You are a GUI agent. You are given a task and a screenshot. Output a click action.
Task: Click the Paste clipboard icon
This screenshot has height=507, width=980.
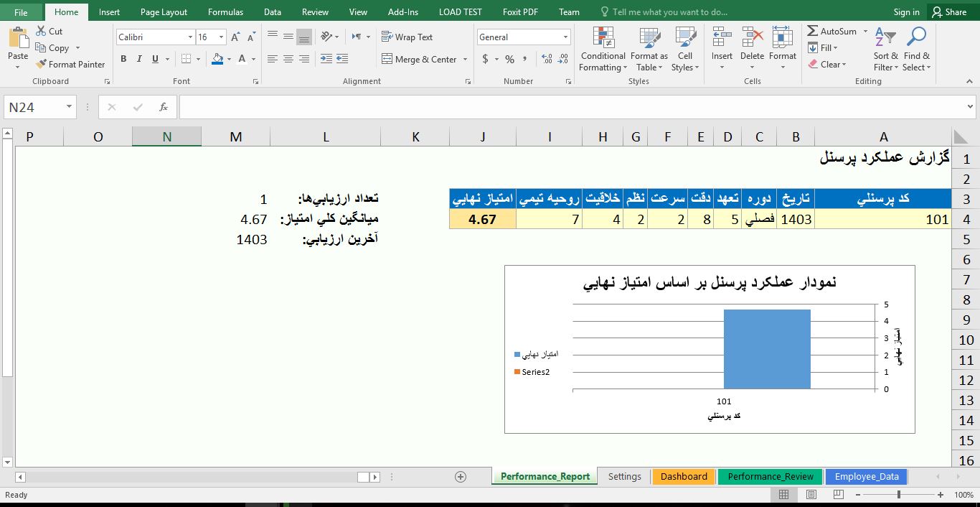click(x=18, y=37)
